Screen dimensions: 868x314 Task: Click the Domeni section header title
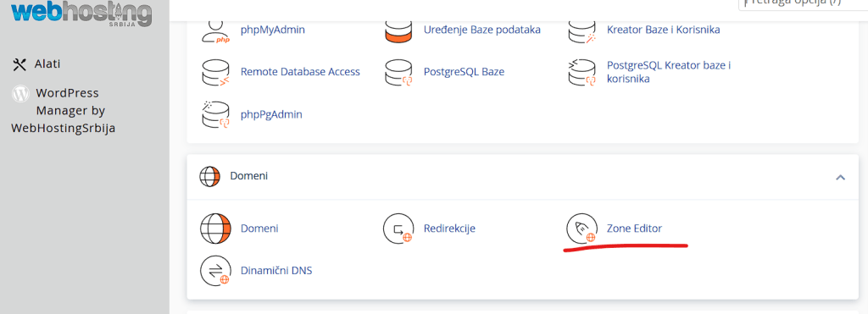(249, 176)
